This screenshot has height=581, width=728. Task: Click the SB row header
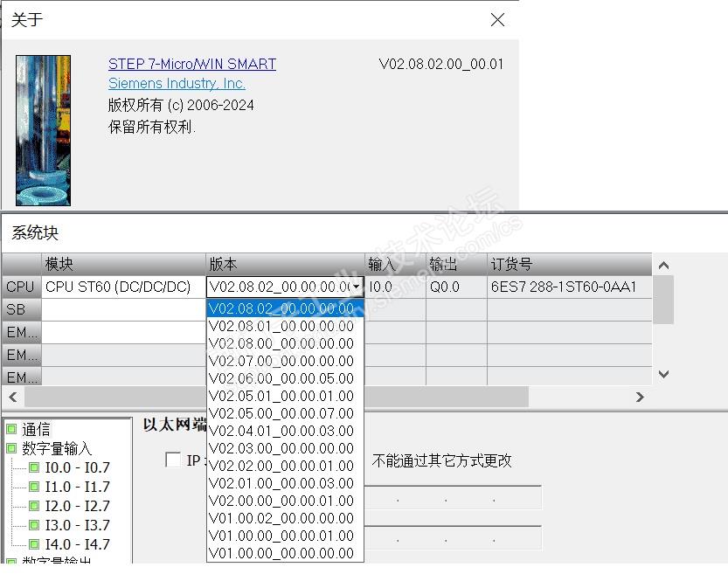tap(21, 309)
